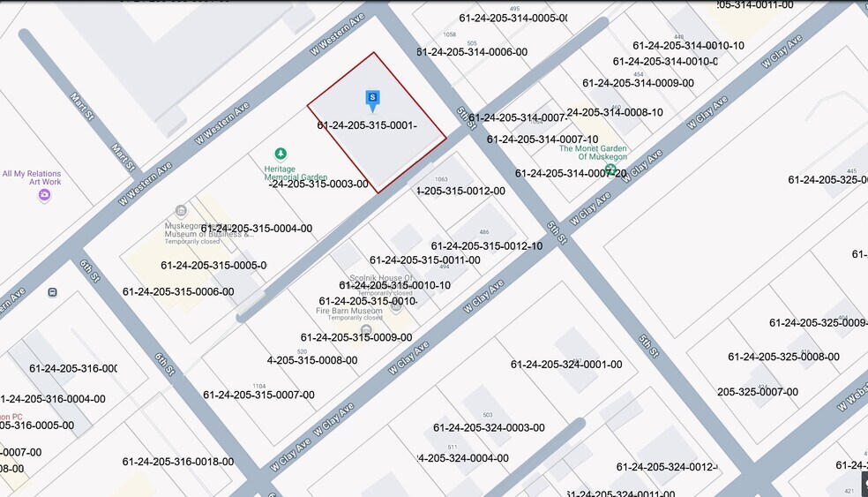868x497 pixels.
Task: Click the Muskegon Heritage Museum map icon
Action: pyautogui.click(x=181, y=211)
